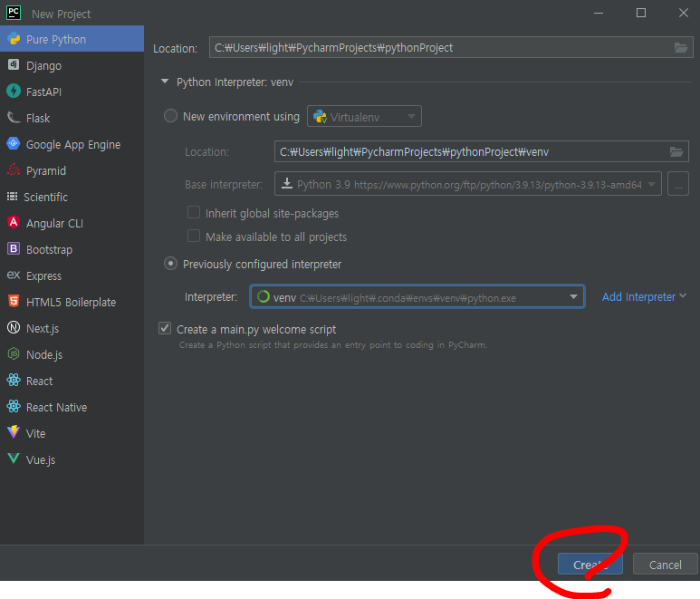Select the Pyramid project type
700x599 pixels.
click(x=72, y=170)
